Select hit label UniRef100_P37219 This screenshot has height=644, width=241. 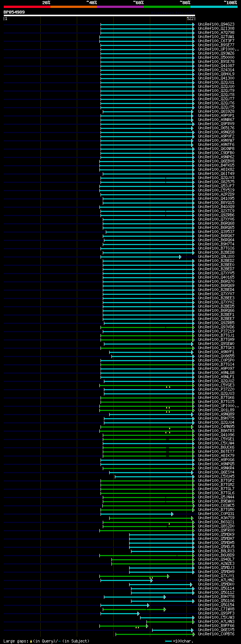click(216, 331)
